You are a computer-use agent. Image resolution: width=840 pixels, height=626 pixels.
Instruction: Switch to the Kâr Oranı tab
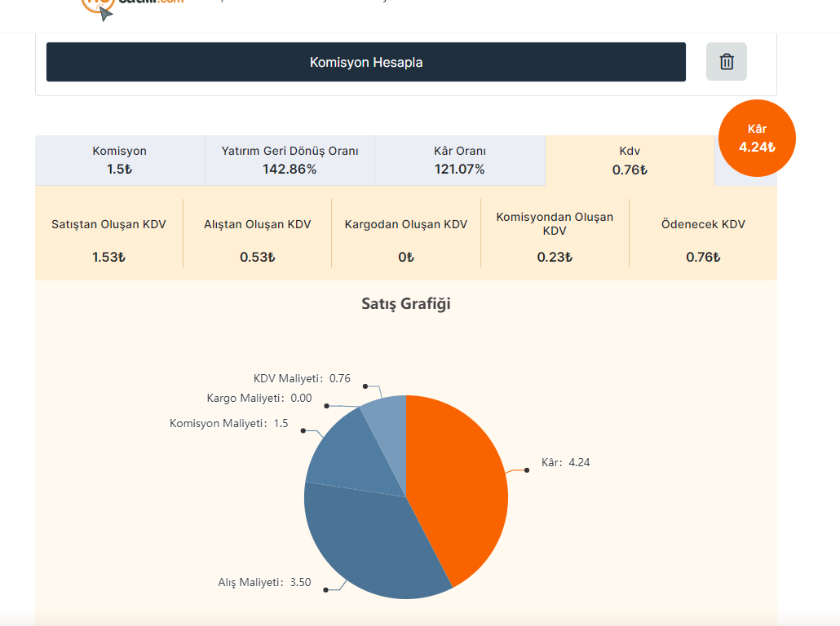[x=460, y=160]
